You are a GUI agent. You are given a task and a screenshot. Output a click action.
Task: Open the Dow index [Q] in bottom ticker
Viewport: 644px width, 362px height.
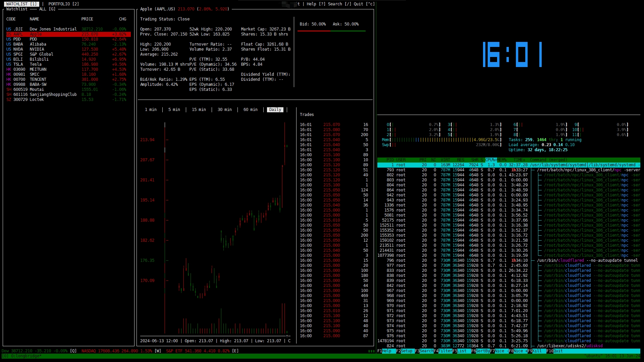(x=39, y=351)
